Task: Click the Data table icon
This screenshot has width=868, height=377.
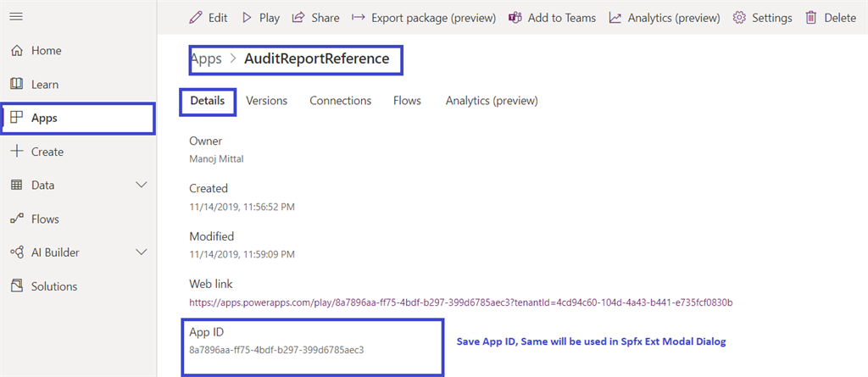Action: coord(17,186)
